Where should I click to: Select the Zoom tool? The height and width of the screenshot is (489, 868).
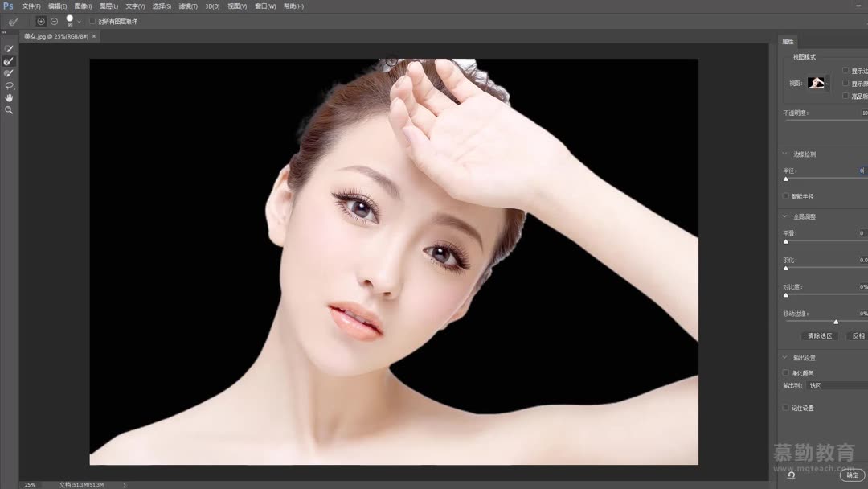coord(9,110)
